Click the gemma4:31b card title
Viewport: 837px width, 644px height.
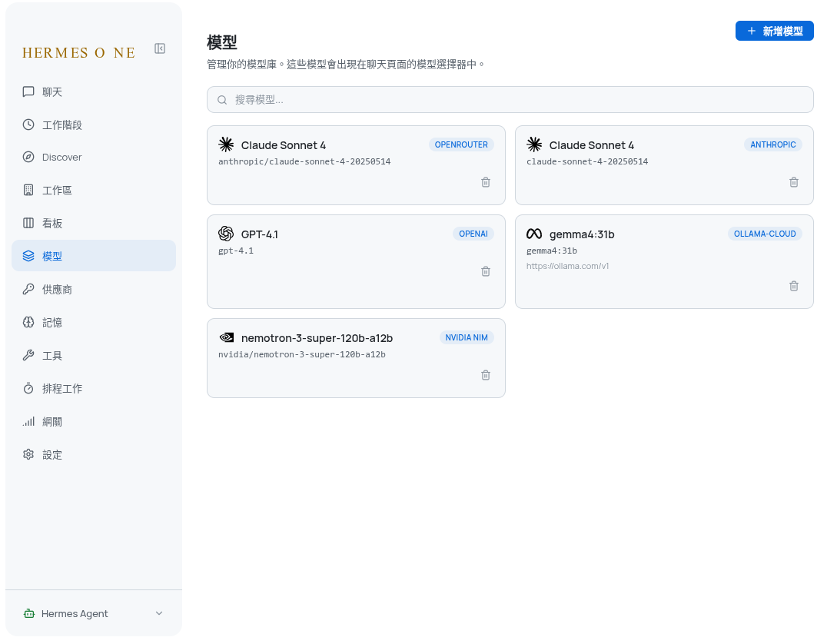582,234
